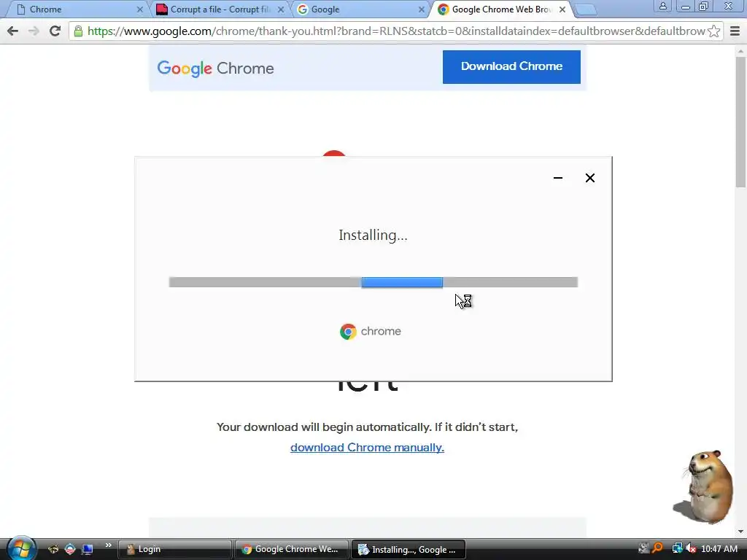
Task: Close the Google Chrome Web Browser tab
Action: click(562, 9)
